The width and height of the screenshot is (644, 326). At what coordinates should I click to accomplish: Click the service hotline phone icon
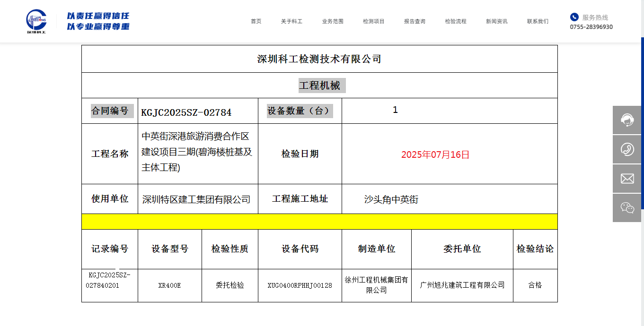[574, 17]
